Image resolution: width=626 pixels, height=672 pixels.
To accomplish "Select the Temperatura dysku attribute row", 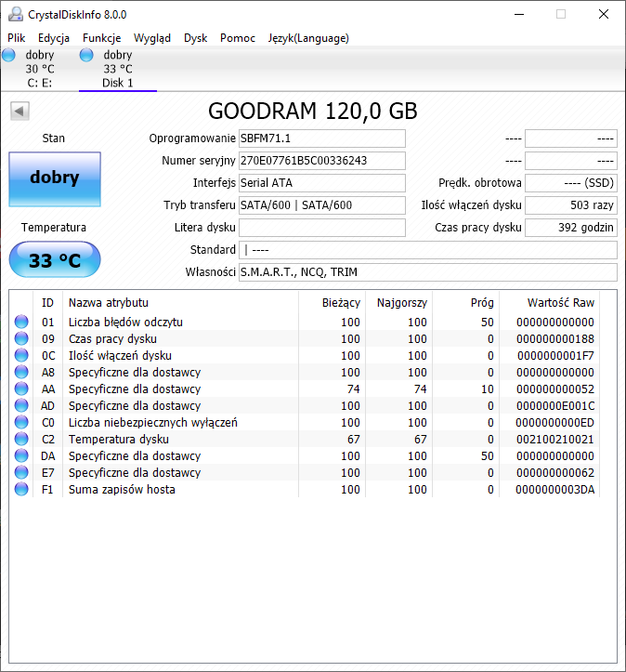I will 305,439.
